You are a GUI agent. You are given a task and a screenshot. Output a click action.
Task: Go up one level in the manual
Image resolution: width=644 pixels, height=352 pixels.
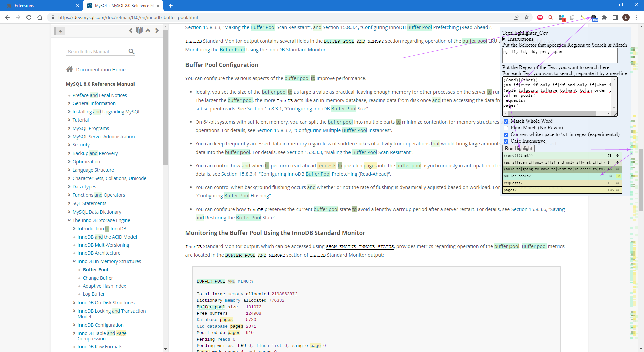click(148, 31)
